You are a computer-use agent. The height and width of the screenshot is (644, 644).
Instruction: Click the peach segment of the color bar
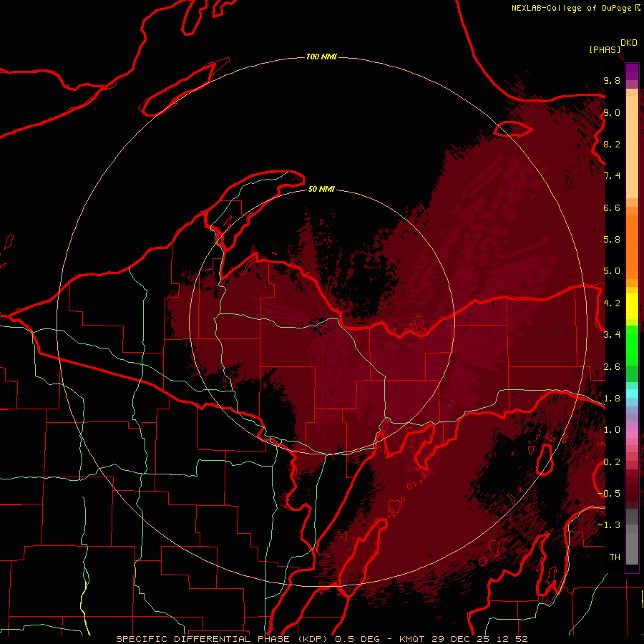coord(632,147)
